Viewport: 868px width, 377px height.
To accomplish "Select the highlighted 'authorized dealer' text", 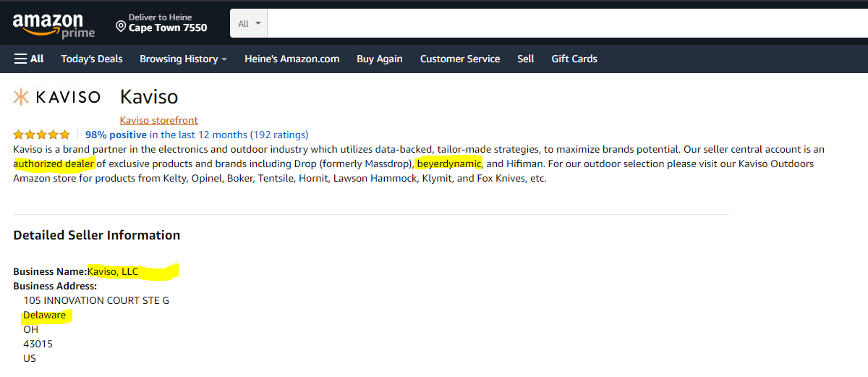I will tap(54, 164).
